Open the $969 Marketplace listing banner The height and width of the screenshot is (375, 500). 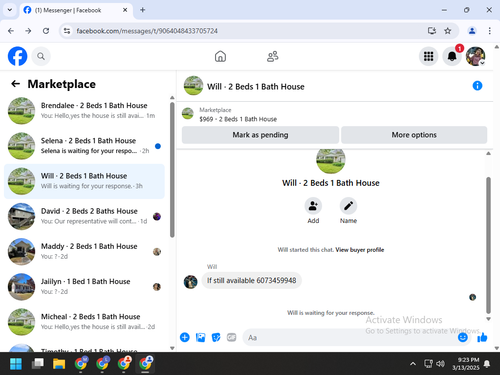click(x=335, y=115)
